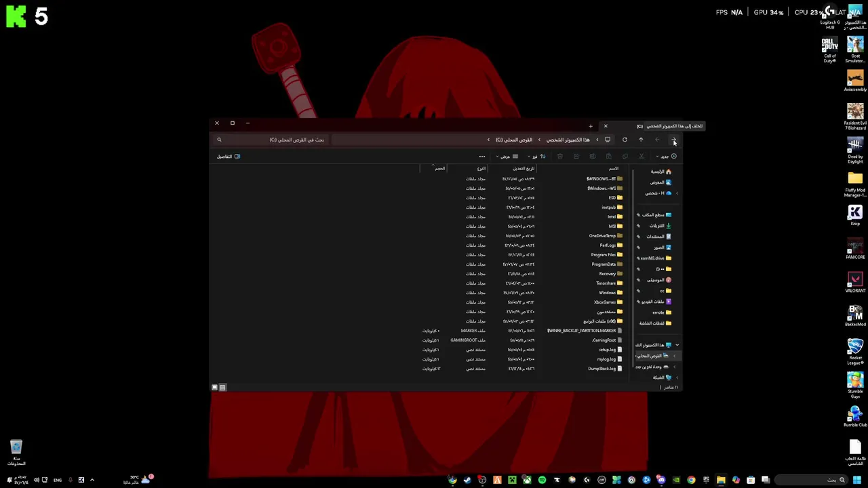This screenshot has height=488, width=868.
Task: Sort by Name (الاسم) column header
Action: pos(613,169)
